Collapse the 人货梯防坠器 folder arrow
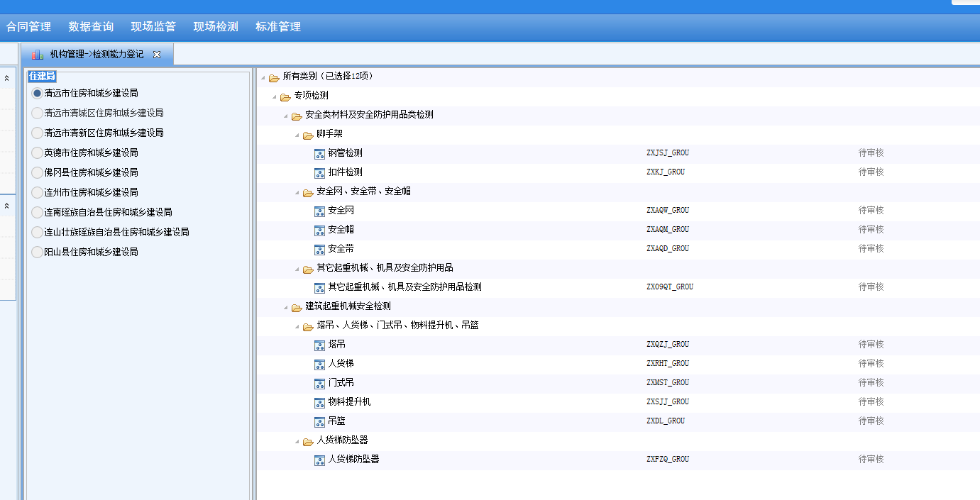The width and height of the screenshot is (980, 500). click(297, 441)
